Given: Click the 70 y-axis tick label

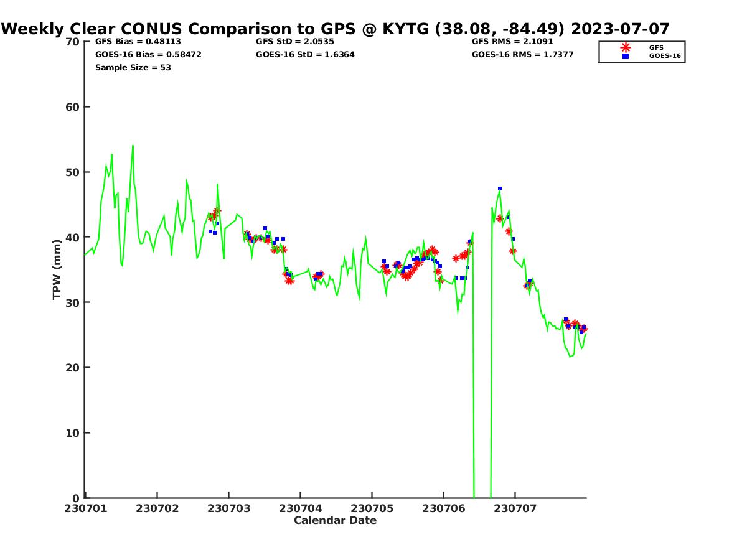Looking at the screenshot, I should (73, 42).
